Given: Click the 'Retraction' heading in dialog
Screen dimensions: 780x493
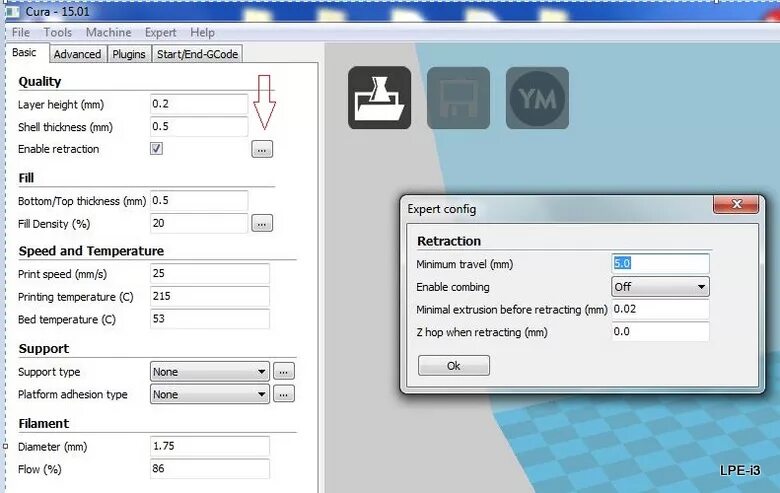Looking at the screenshot, I should [449, 241].
